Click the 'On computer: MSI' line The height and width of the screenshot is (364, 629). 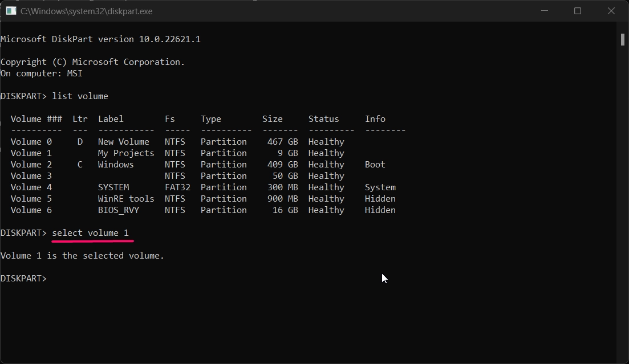pyautogui.click(x=41, y=73)
